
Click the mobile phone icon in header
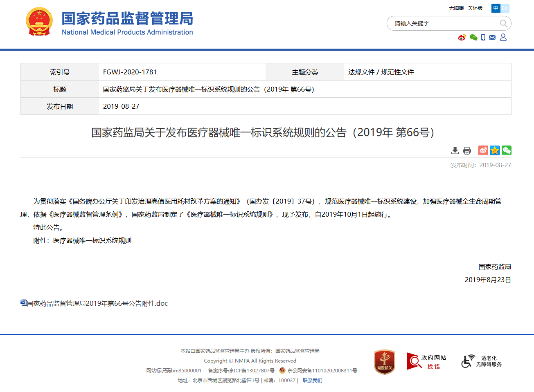483,38
